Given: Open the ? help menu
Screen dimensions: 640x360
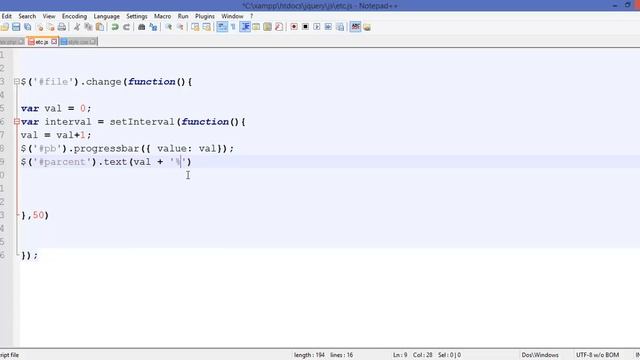Looking at the screenshot, I should pyautogui.click(x=251, y=16).
